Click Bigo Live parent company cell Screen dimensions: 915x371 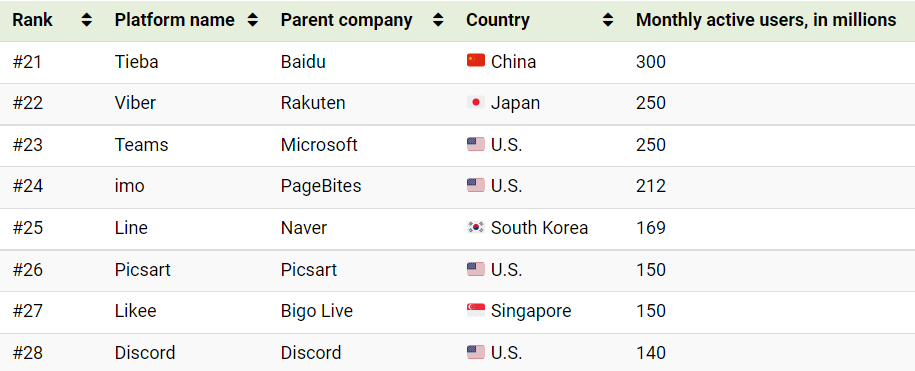[x=317, y=311]
